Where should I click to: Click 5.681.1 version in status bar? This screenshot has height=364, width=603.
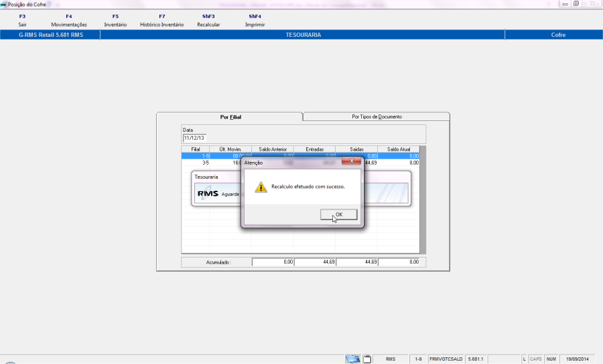475,359
